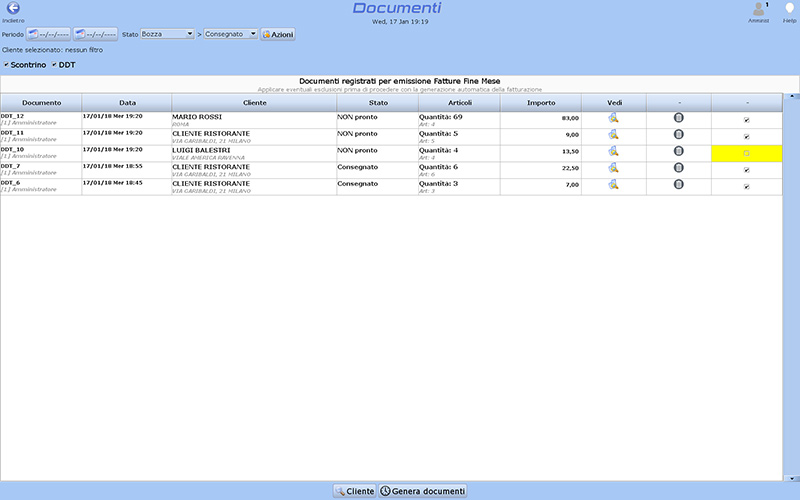
Task: View document DDT_10 with magnifier icon
Action: coord(613,152)
